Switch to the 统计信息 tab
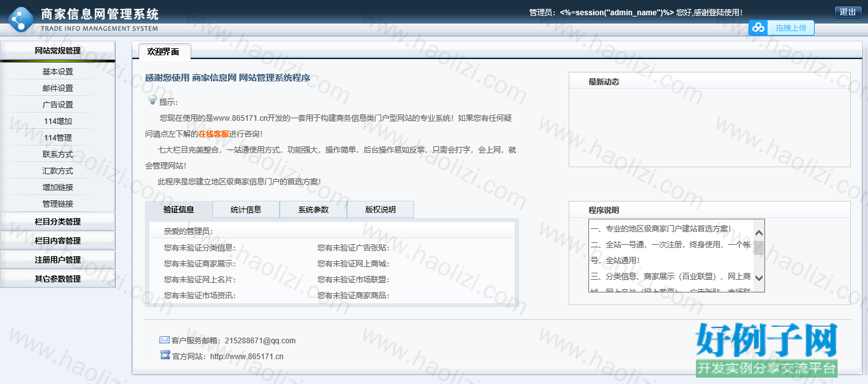The height and width of the screenshot is (384, 868). click(x=246, y=209)
